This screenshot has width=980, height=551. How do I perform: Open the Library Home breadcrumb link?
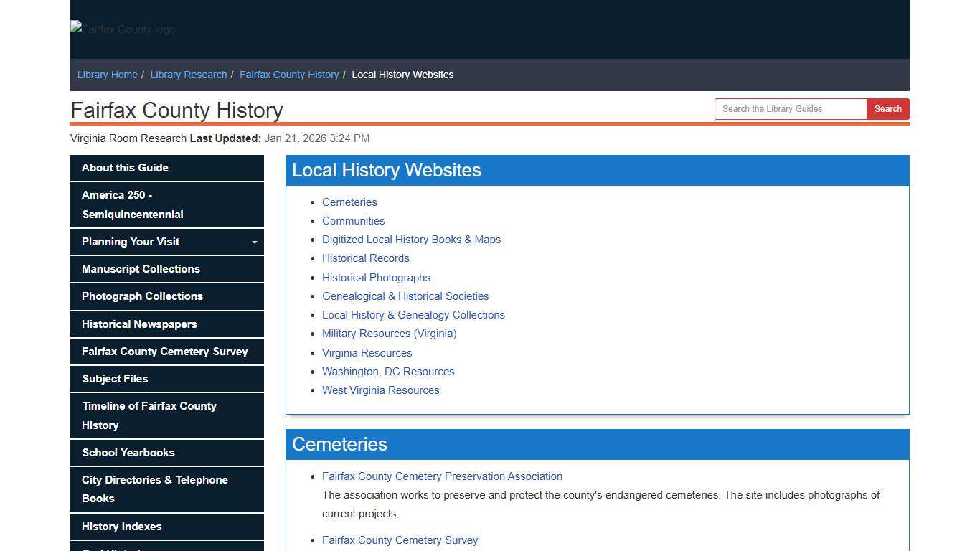pyautogui.click(x=107, y=75)
